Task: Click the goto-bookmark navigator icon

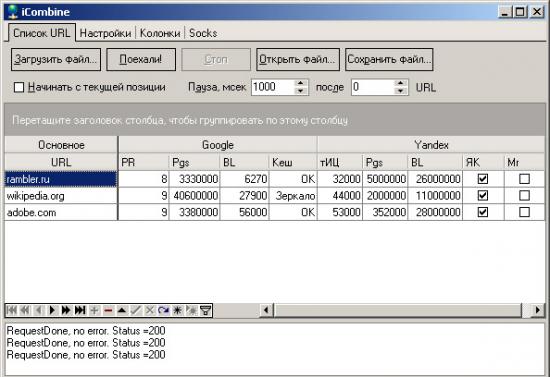Action: click(x=192, y=310)
